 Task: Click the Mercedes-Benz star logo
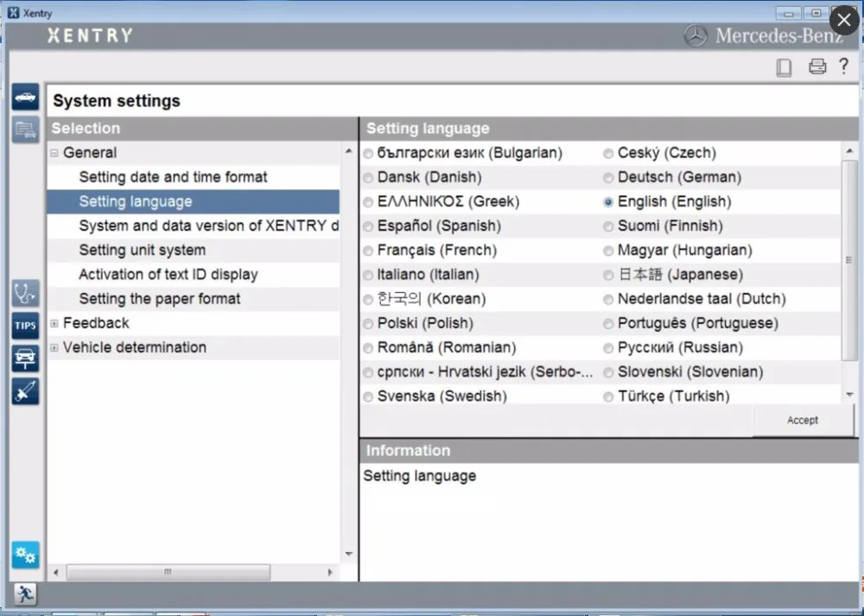point(696,35)
